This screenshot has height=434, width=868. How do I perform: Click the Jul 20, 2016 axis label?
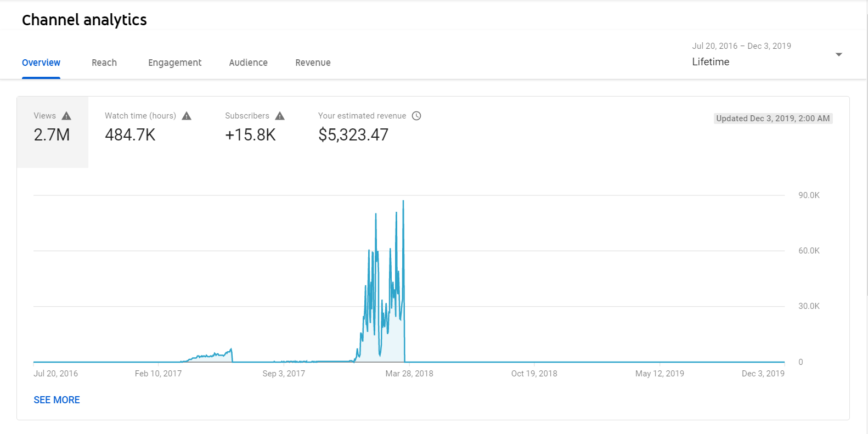(56, 374)
